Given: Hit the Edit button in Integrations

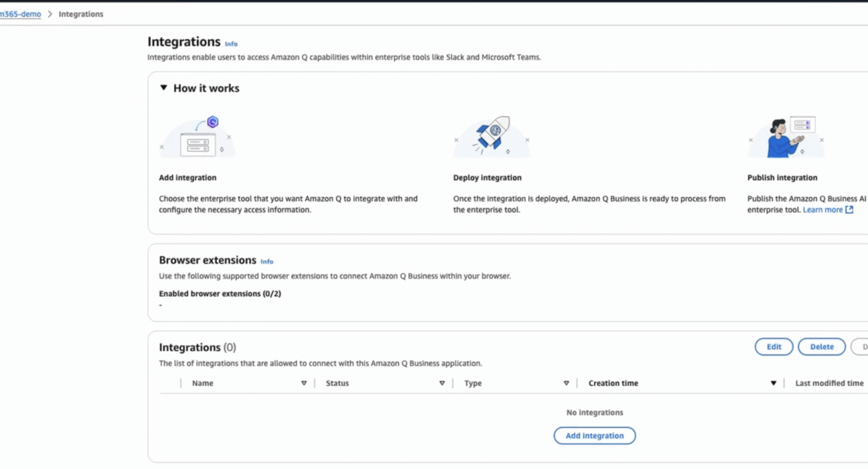Looking at the screenshot, I should [x=774, y=347].
